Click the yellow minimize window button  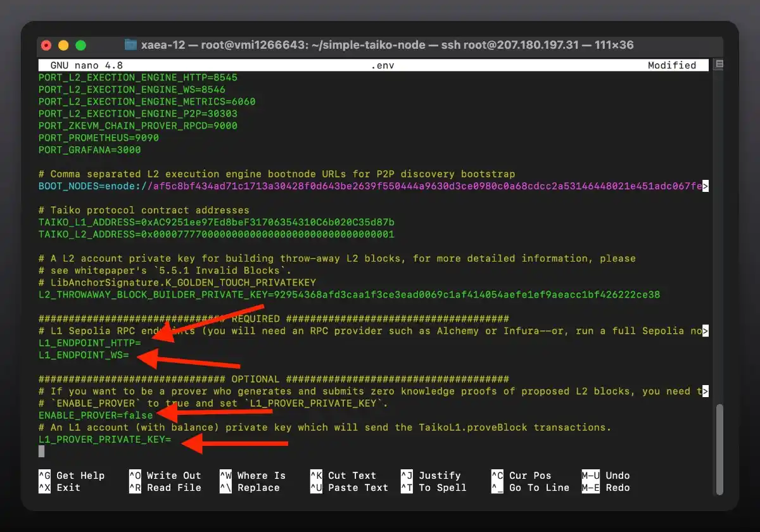coord(63,45)
